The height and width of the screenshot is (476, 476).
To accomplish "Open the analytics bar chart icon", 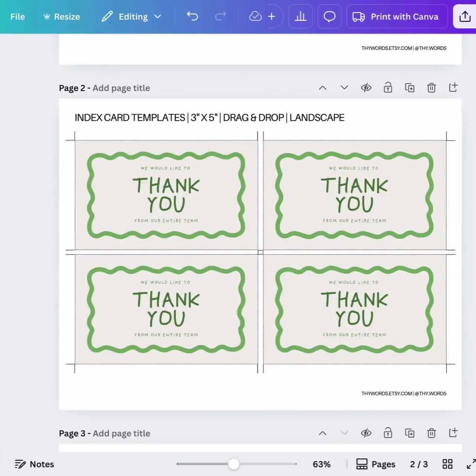I will pyautogui.click(x=300, y=16).
